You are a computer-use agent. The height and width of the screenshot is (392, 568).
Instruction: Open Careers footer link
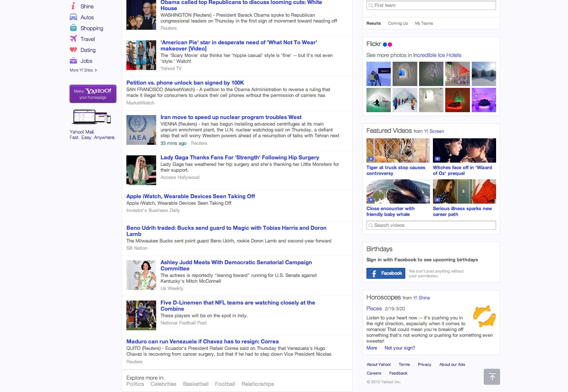374,373
